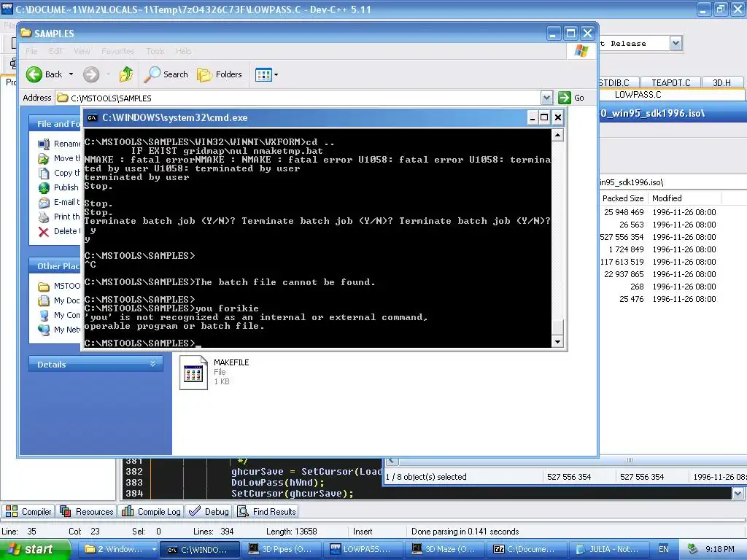Expand the Address bar dropdown
This screenshot has width=747, height=560.
(x=546, y=98)
